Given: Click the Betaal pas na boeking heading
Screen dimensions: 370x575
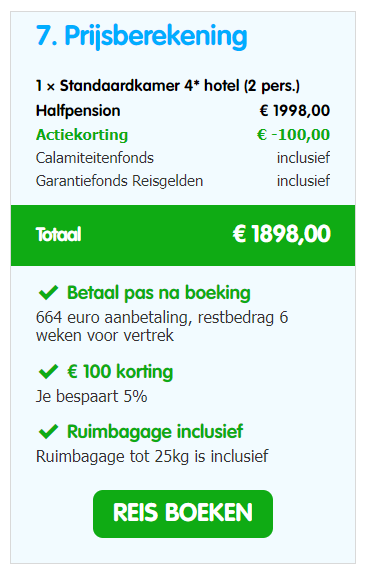Looking at the screenshot, I should coord(159,293).
